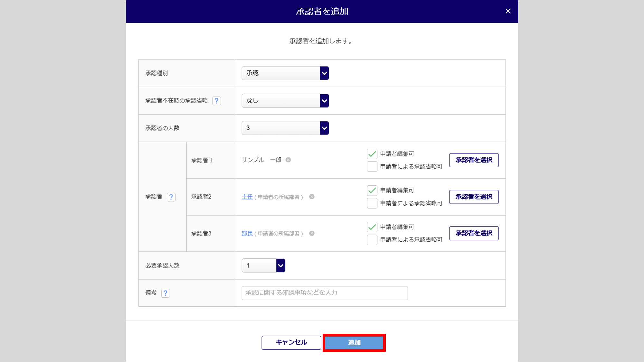Click help icon beside 備考 label
644x362 pixels.
(165, 293)
